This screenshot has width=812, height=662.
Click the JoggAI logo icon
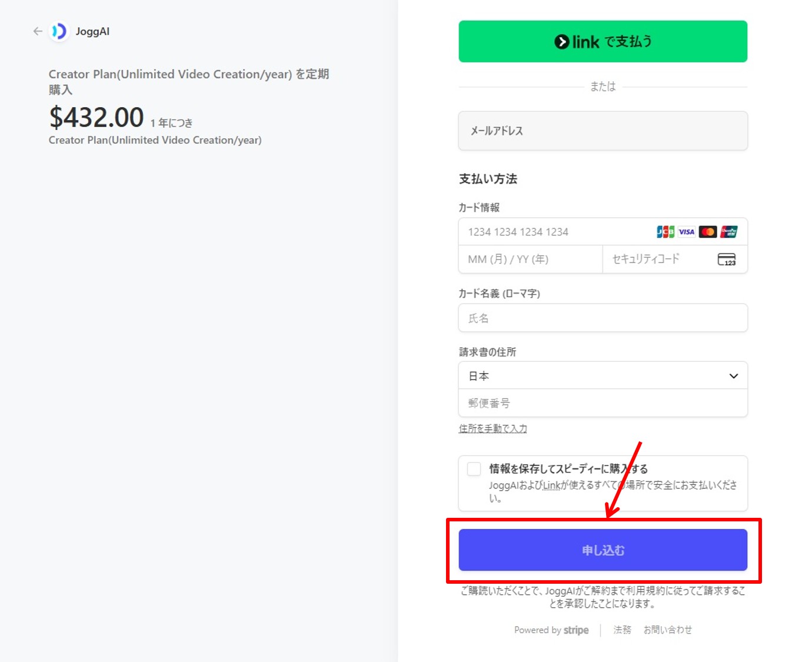pyautogui.click(x=59, y=31)
